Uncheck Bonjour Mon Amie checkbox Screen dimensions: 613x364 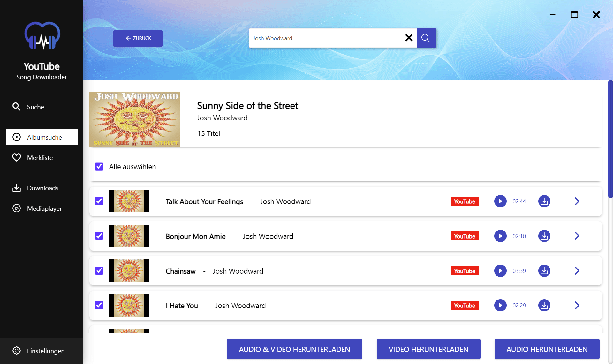(99, 236)
